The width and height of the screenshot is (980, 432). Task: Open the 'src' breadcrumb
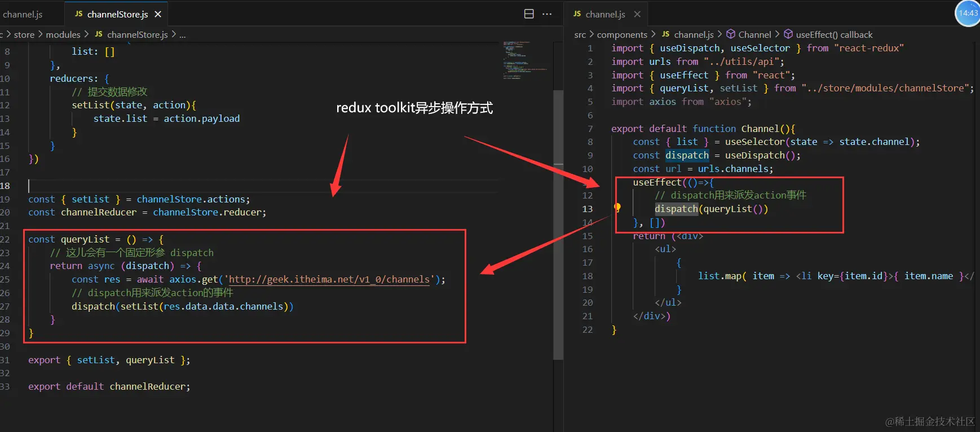coord(580,34)
